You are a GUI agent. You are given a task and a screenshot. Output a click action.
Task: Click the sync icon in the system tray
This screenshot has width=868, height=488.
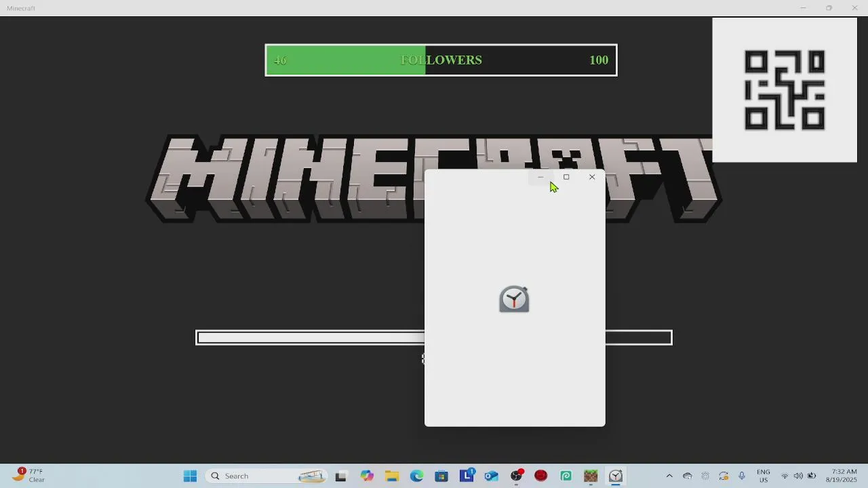pyautogui.click(x=724, y=476)
